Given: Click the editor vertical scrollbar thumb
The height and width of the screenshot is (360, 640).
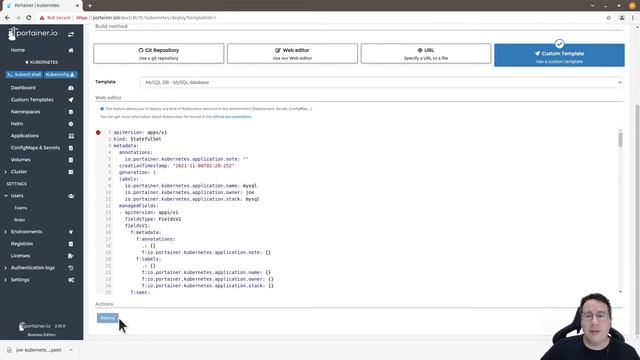Looking at the screenshot, I should click(620, 139).
